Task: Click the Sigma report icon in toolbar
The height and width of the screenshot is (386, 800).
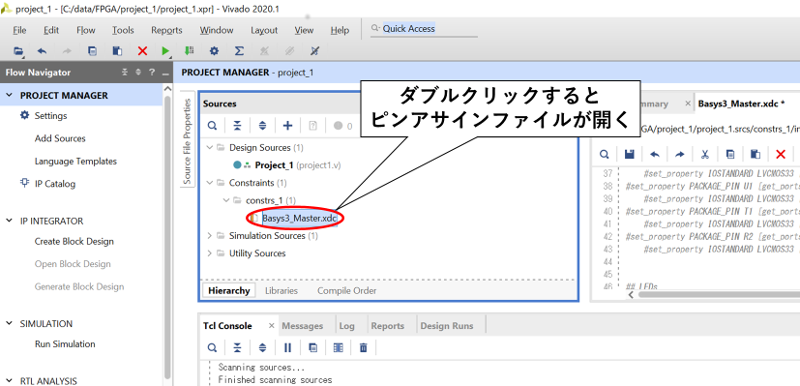Action: pyautogui.click(x=239, y=50)
